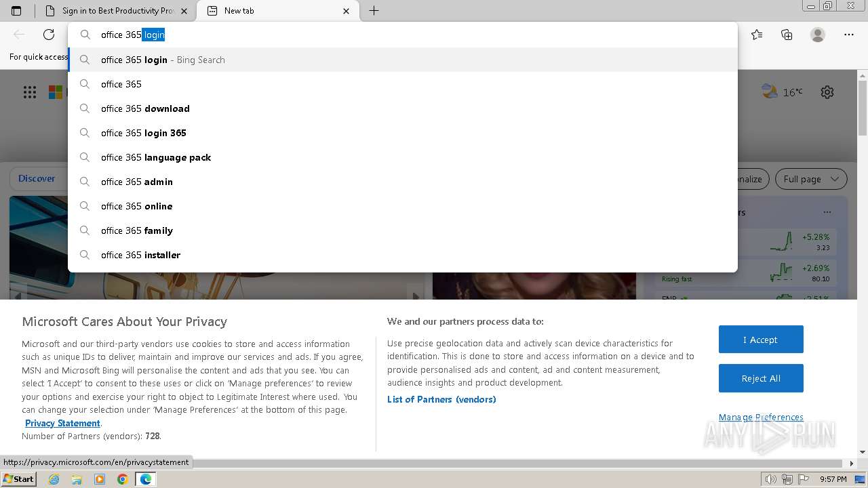The width and height of the screenshot is (868, 488).
Task: Launch Internet Explorer from the taskbar
Action: click(x=54, y=479)
